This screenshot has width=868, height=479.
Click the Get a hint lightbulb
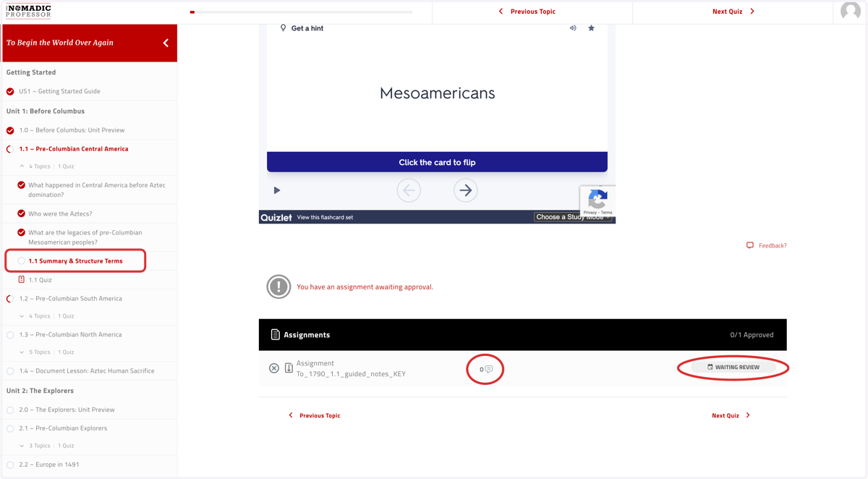(x=283, y=27)
